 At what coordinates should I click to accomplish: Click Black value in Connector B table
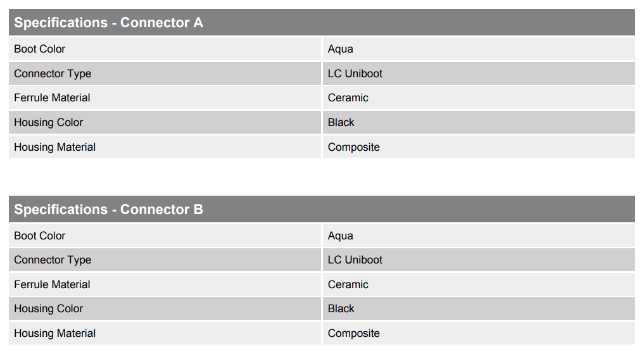tap(341, 308)
